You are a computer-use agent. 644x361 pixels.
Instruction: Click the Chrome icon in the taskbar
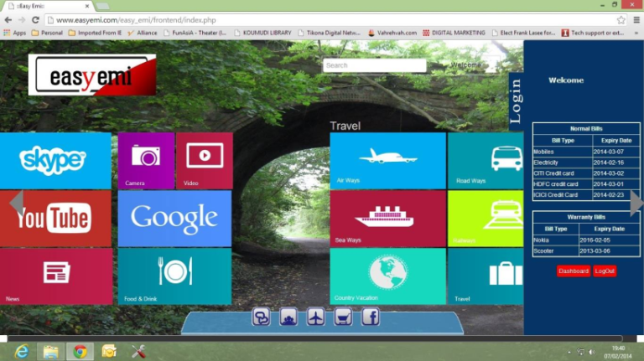[80, 352]
